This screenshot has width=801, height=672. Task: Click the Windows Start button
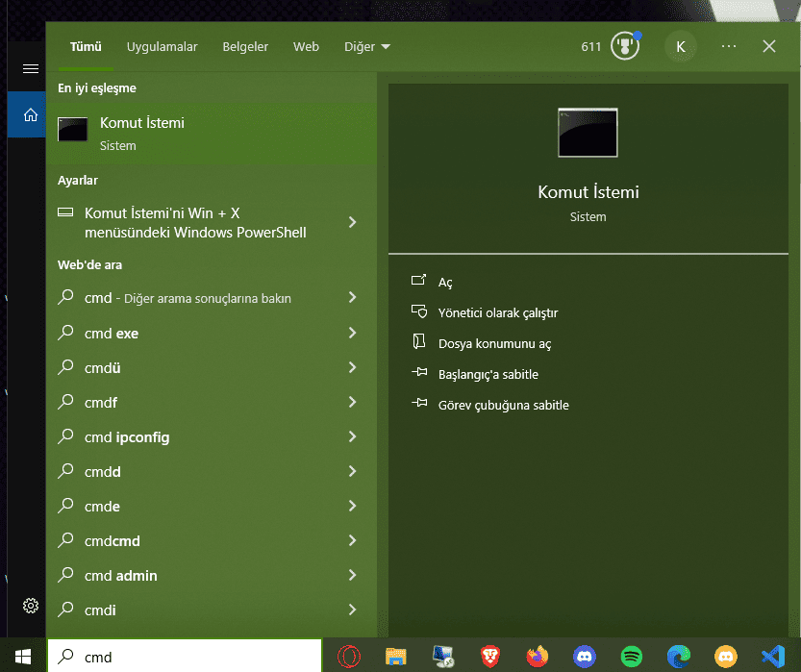(23, 657)
